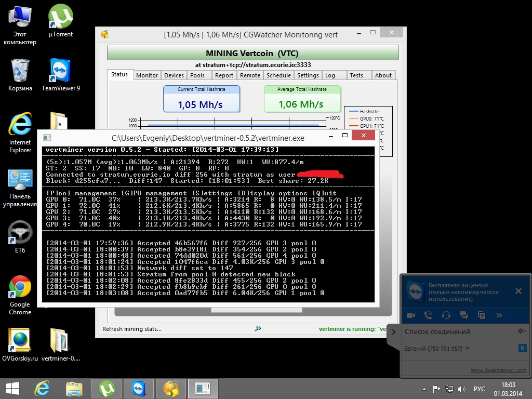Start a video call in TeamViewer panel
532x399 pixels.
pyautogui.click(x=411, y=315)
